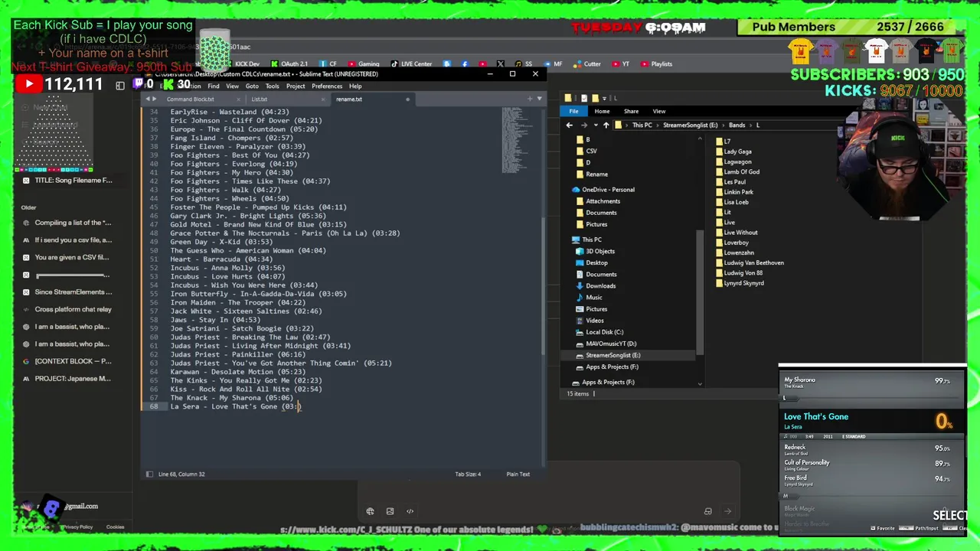Open the Lynyrd Skynyrd folder
The width and height of the screenshot is (980, 551).
[x=743, y=283]
